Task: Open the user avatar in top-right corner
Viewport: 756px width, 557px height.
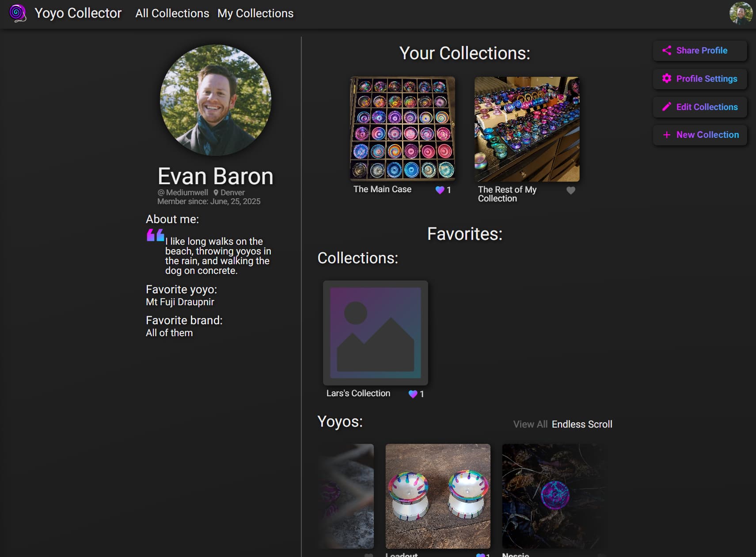Action: [x=741, y=13]
